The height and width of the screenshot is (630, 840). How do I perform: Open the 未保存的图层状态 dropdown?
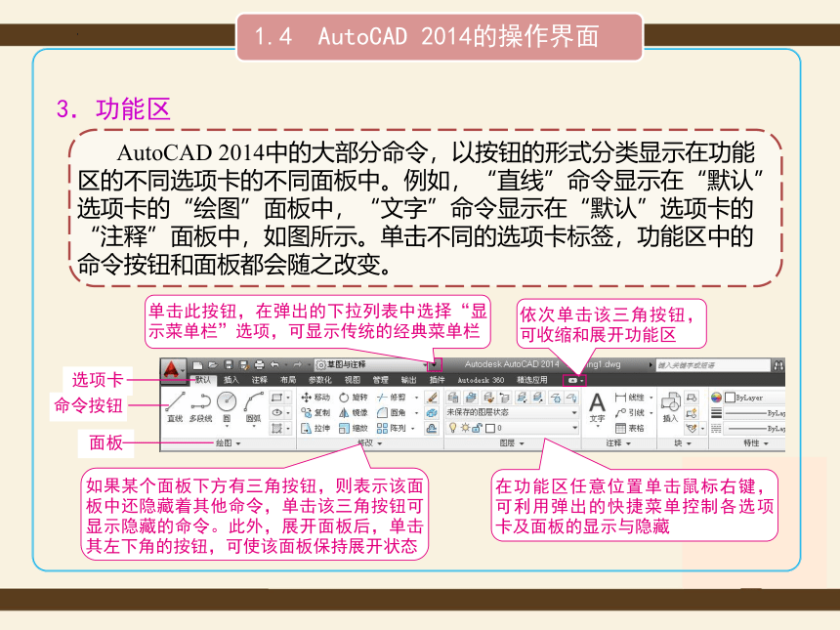tap(513, 412)
